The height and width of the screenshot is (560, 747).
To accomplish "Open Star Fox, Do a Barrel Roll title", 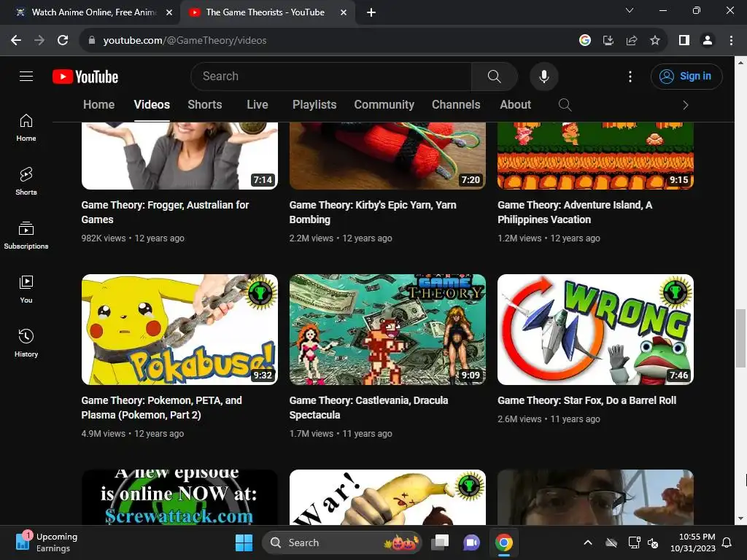I will 587,400.
